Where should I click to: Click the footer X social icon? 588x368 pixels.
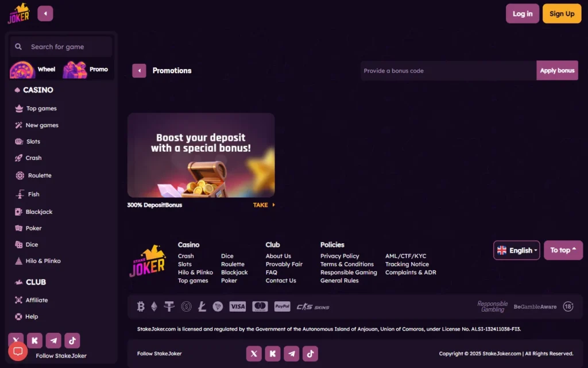(254, 354)
